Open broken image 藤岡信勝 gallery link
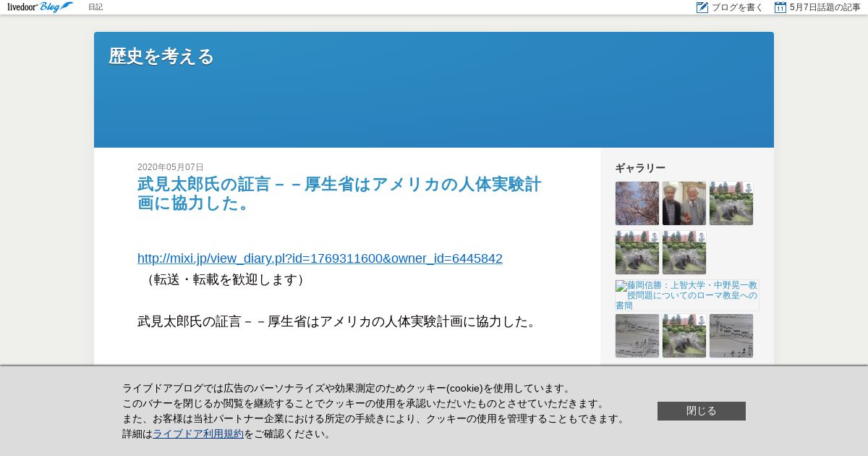 pos(687,295)
